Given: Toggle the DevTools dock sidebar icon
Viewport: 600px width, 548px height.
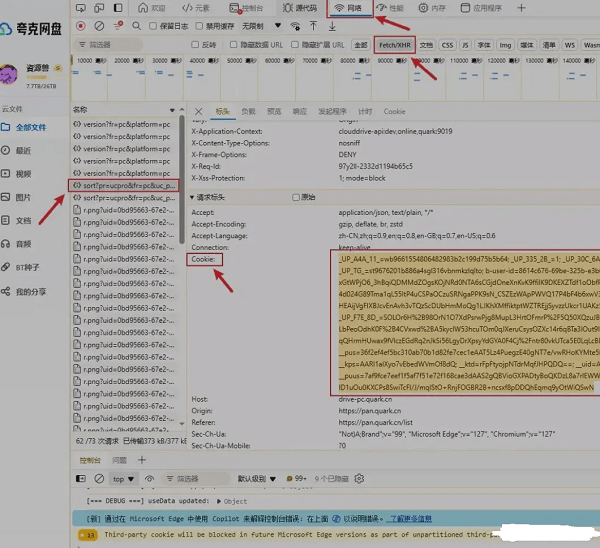Looking at the screenshot, I should tap(118, 8).
